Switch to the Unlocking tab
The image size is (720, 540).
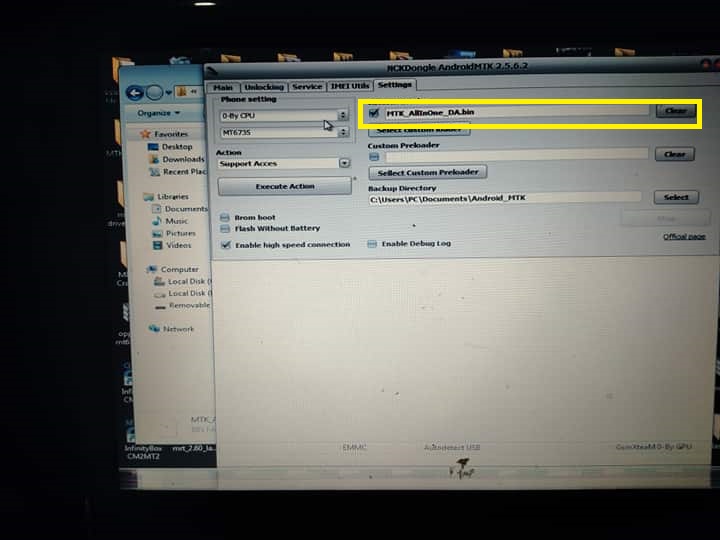(264, 87)
